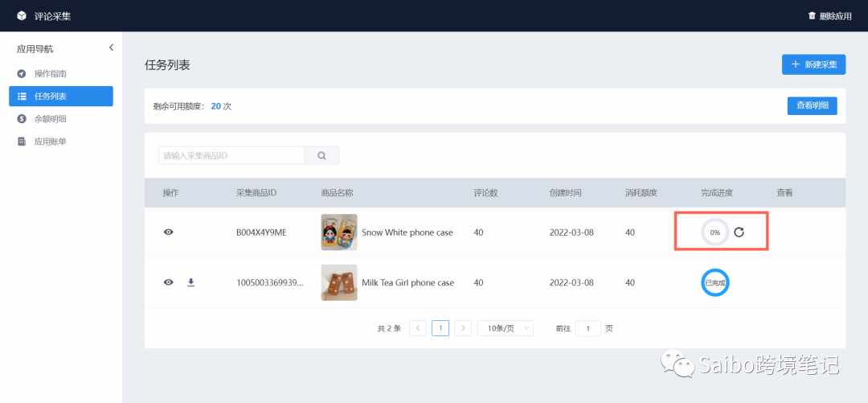Viewport: 868px width, 403px height.
Task: Focus the 请输入采集商品ID search field
Action: click(x=231, y=156)
